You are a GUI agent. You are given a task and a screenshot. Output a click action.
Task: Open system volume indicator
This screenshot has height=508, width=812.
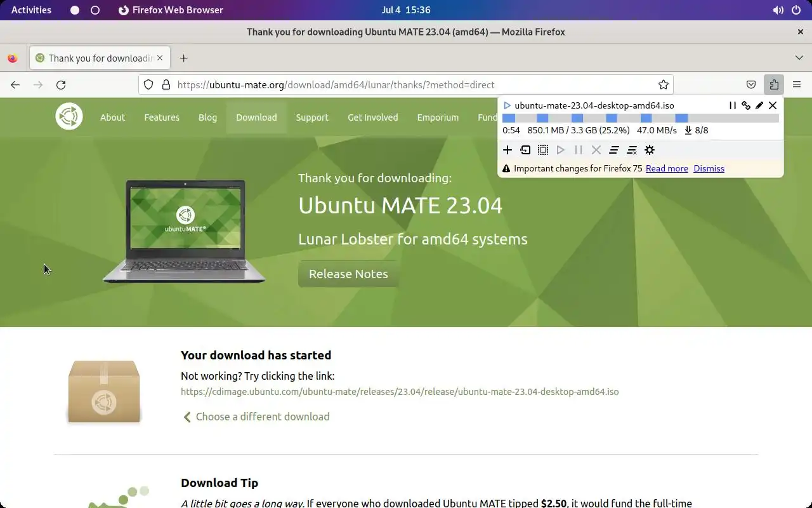(778, 10)
